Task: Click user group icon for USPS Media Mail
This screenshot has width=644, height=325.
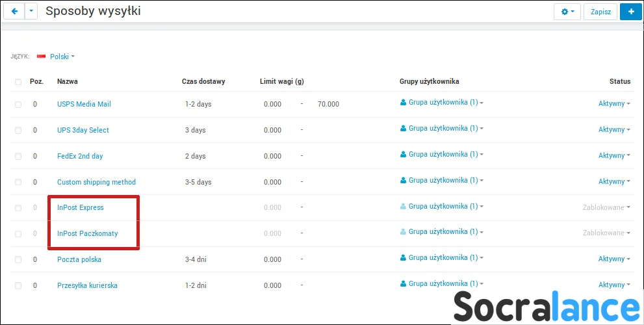Action: (403, 103)
